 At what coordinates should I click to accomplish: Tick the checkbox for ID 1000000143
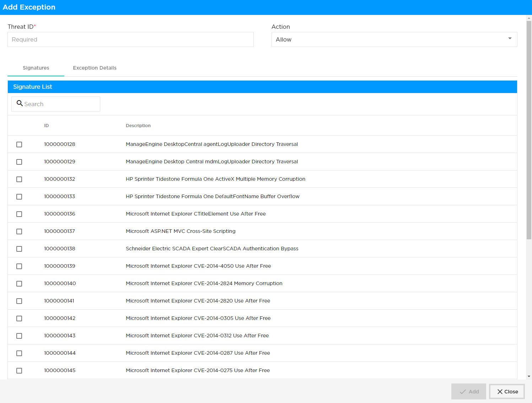pos(19,336)
